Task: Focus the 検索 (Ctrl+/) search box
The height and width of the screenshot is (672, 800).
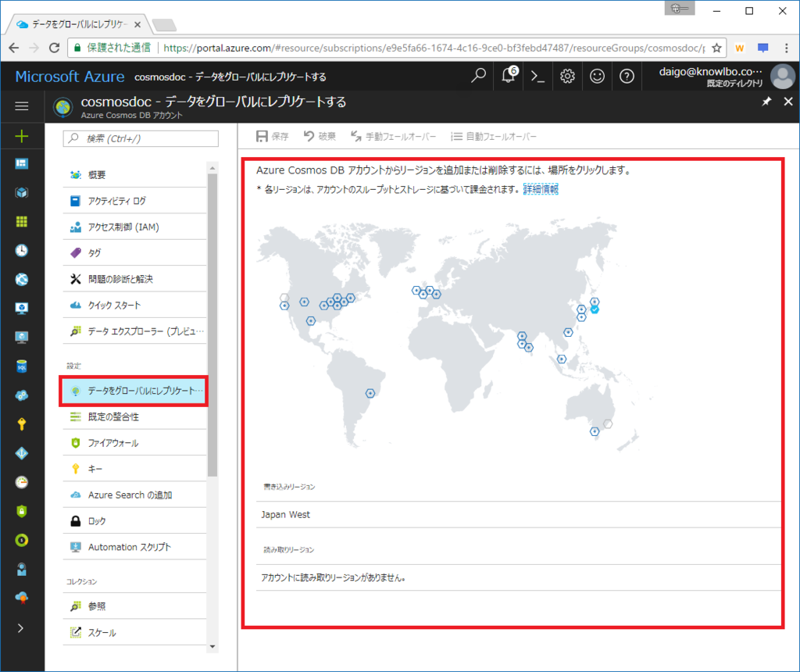Action: click(x=141, y=138)
